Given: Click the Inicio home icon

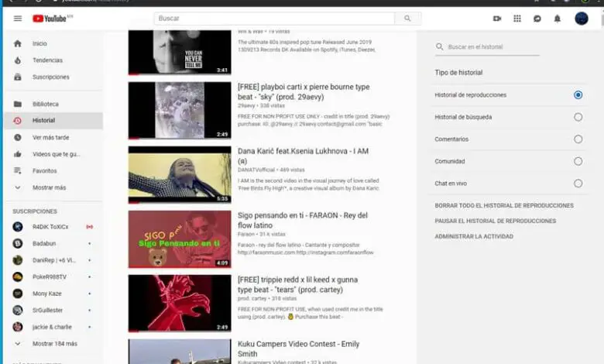Looking at the screenshot, I should point(18,43).
